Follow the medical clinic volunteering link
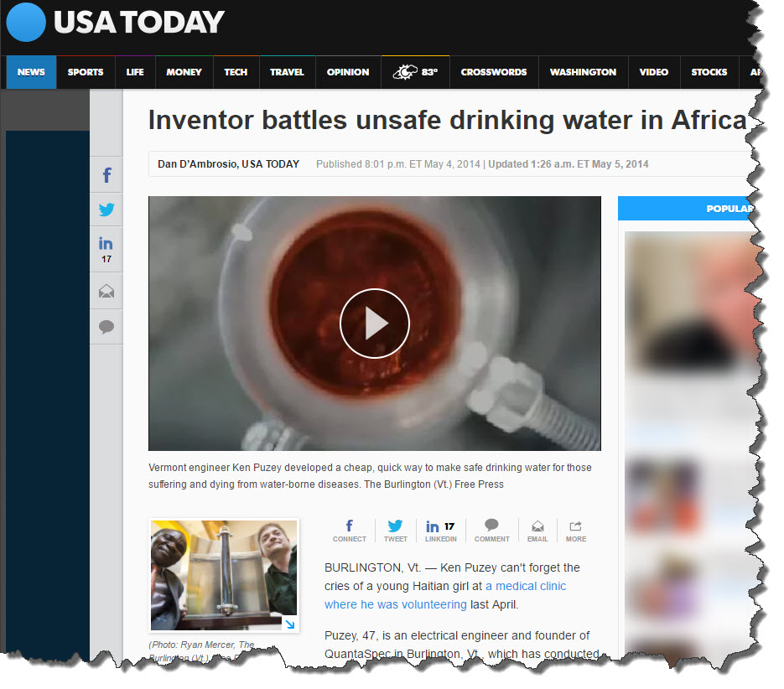Image resolution: width=784 pixels, height=689 pixels. (445, 595)
